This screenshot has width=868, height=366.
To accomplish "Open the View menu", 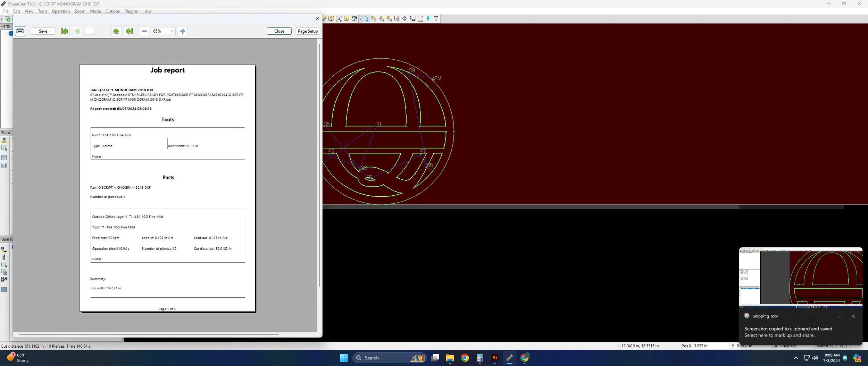I will tap(29, 11).
